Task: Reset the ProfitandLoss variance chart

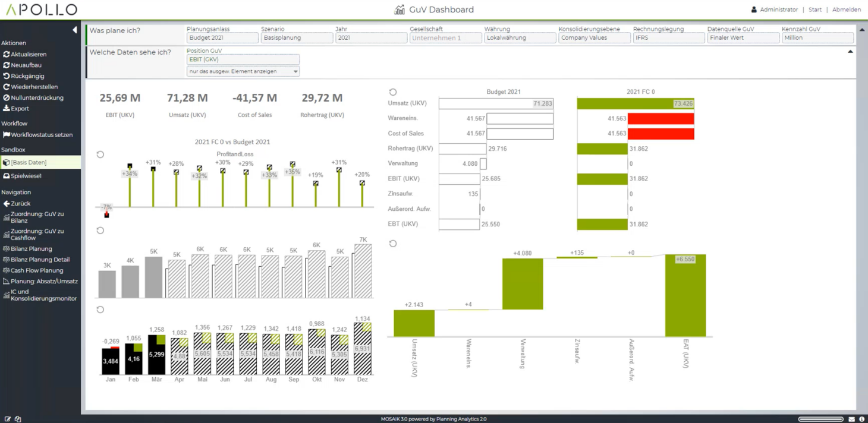Action: point(100,154)
